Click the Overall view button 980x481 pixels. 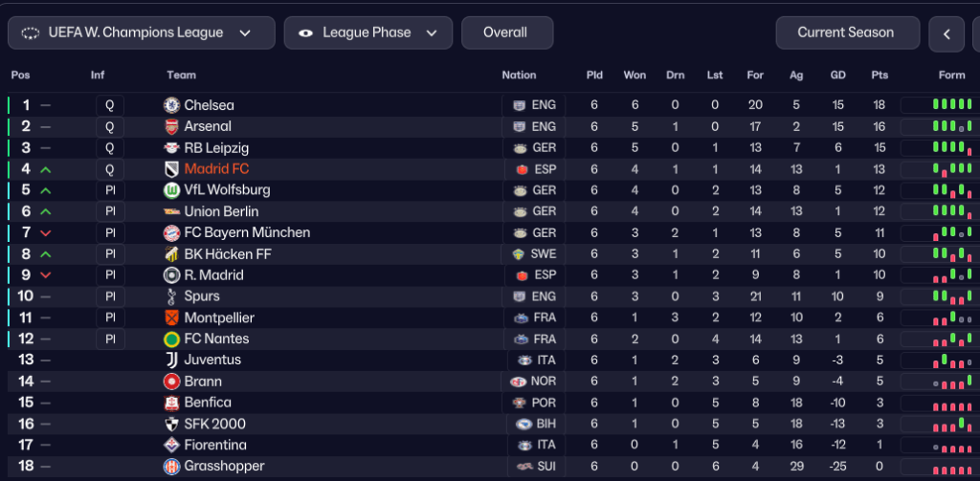click(x=506, y=33)
